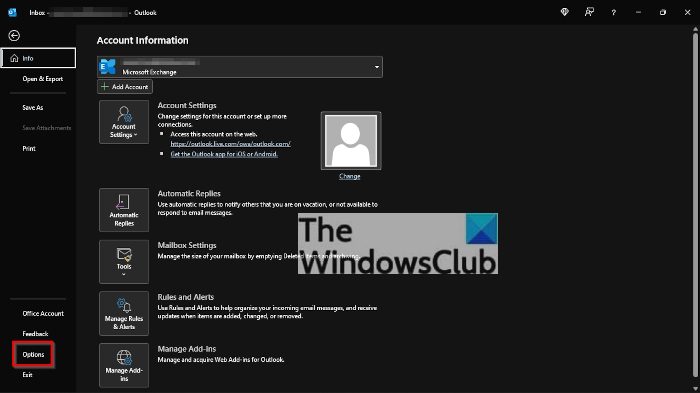Image resolution: width=700 pixels, height=393 pixels.
Task: Open the Manage Add-ins button
Action: point(124,365)
